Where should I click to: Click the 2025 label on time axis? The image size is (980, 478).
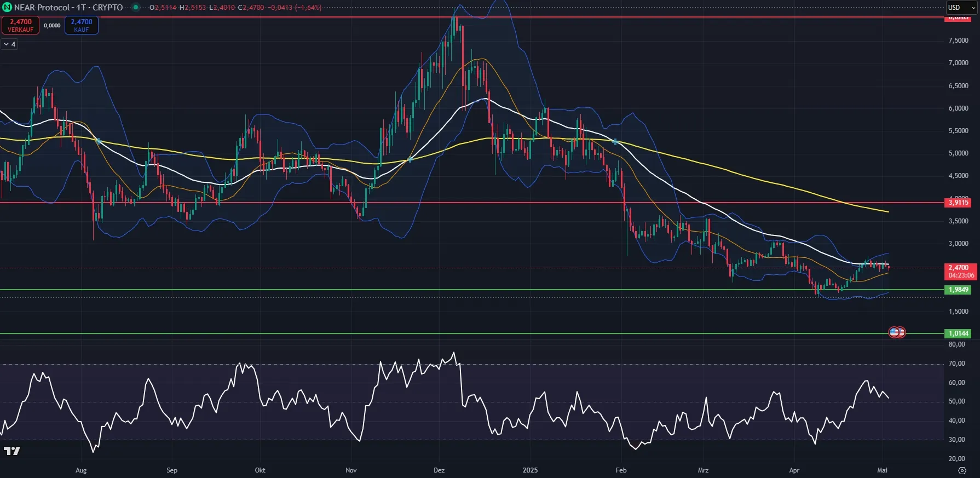click(x=530, y=470)
